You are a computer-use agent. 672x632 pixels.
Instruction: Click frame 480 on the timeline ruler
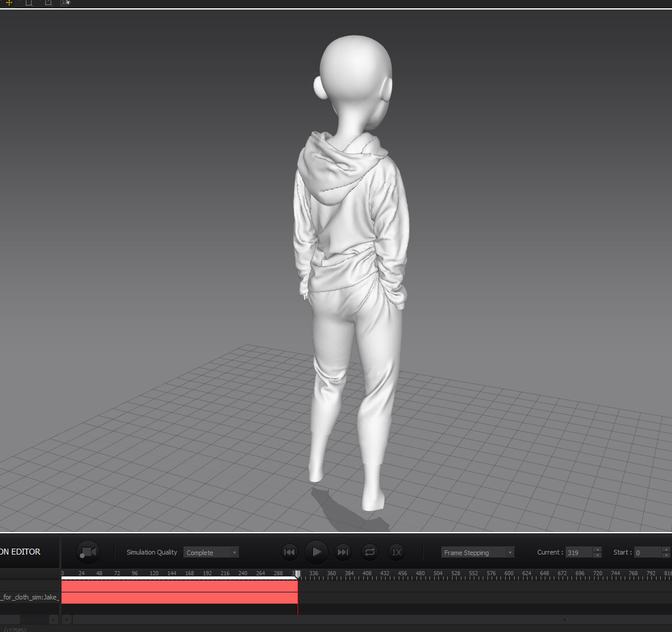pos(420,573)
